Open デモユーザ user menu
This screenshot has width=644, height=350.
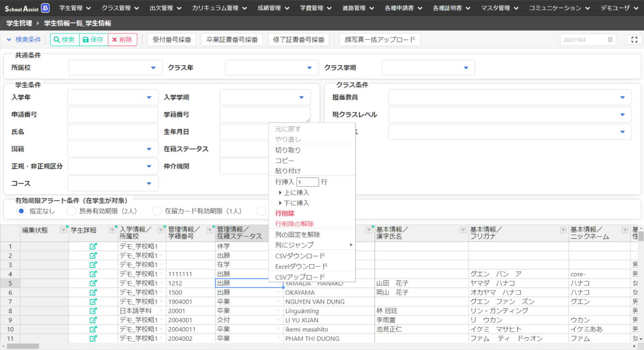pos(619,8)
